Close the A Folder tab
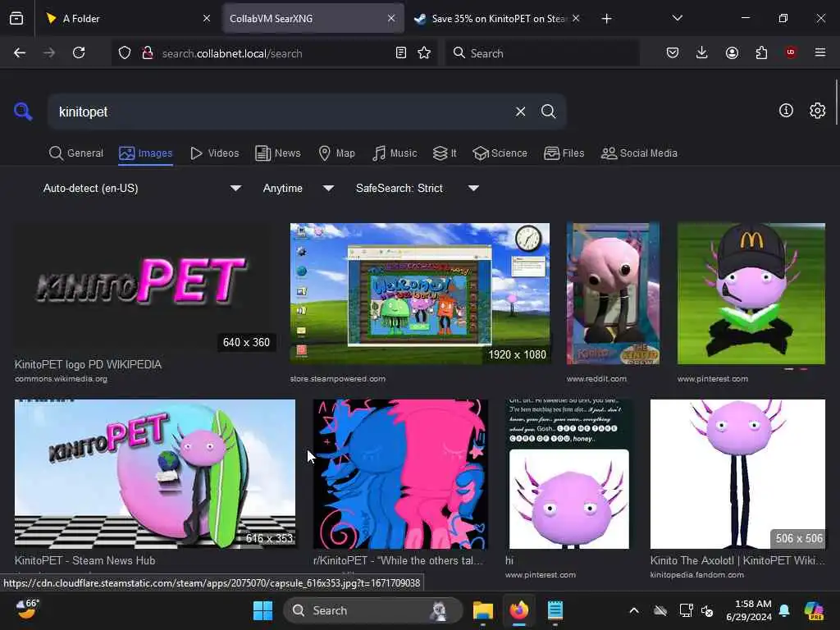The height and width of the screenshot is (630, 840). (207, 18)
